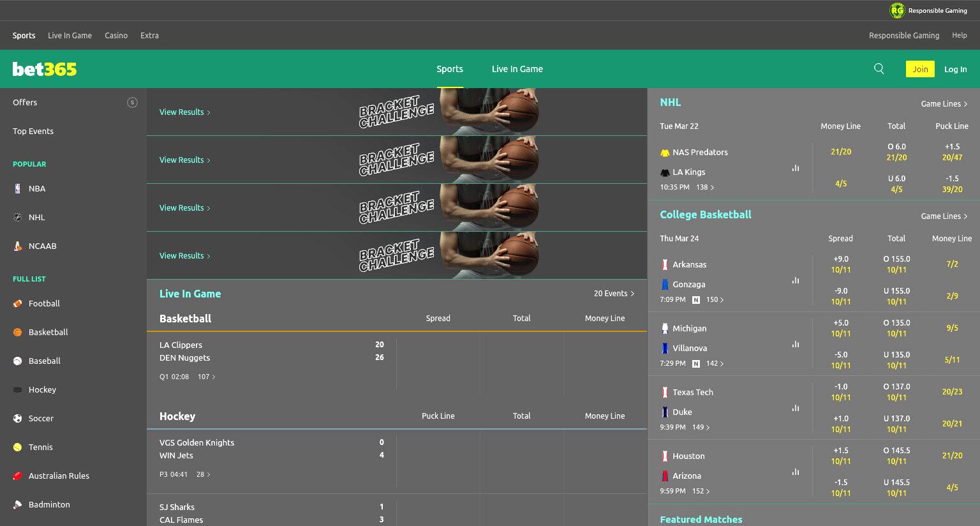Bet Arkansas money line 7/2
This screenshot has height=526, width=980.
click(952, 264)
